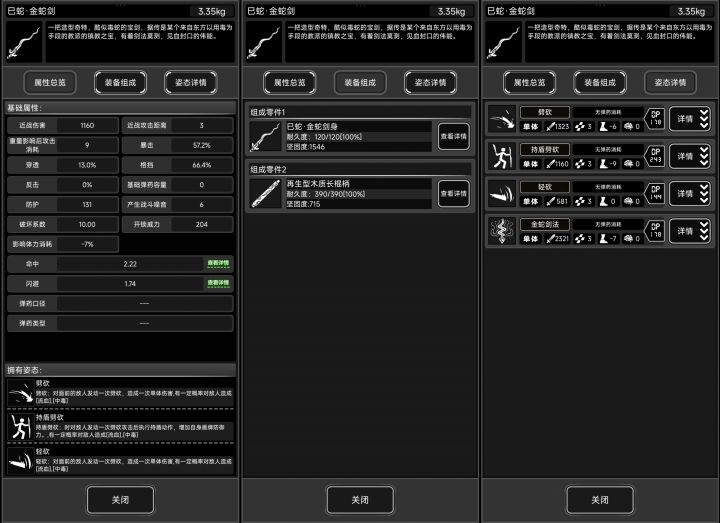Click boot stamina icon showing -7
The image size is (720, 523).
click(x=603, y=239)
